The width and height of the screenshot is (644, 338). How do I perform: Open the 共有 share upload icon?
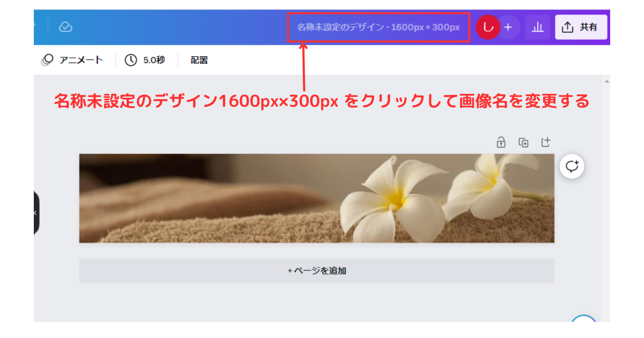569,27
